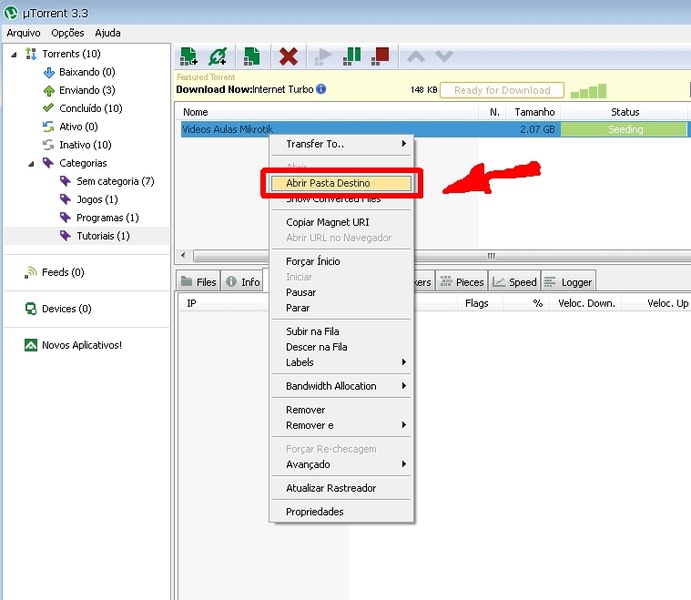
Task: Click the Start torrent play icon
Action: click(323, 56)
